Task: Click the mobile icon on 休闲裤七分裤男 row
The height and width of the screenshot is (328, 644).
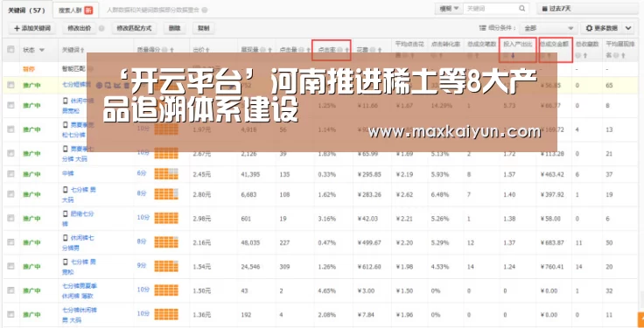Action: [x=65, y=238]
